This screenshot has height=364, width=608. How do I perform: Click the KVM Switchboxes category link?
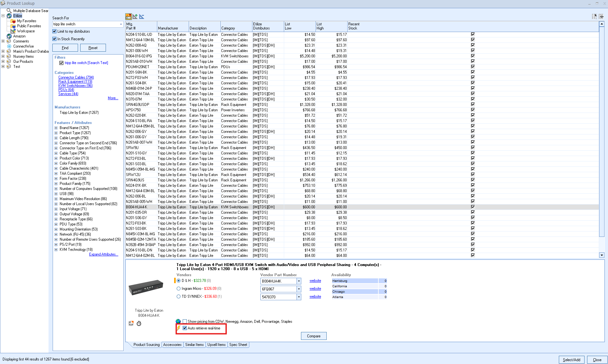point(75,86)
